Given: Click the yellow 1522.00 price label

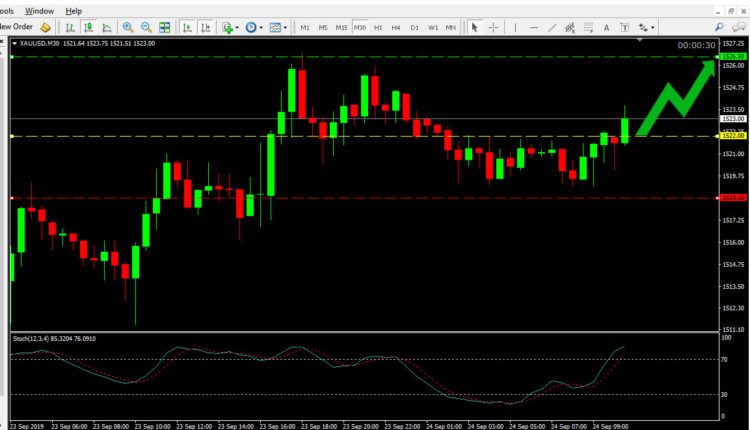Looking at the screenshot, I should (733, 136).
